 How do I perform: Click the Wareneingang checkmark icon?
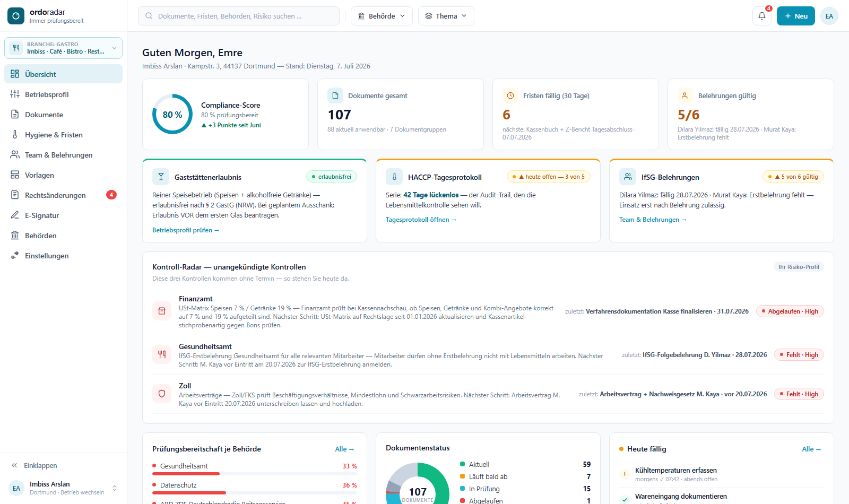click(625, 499)
